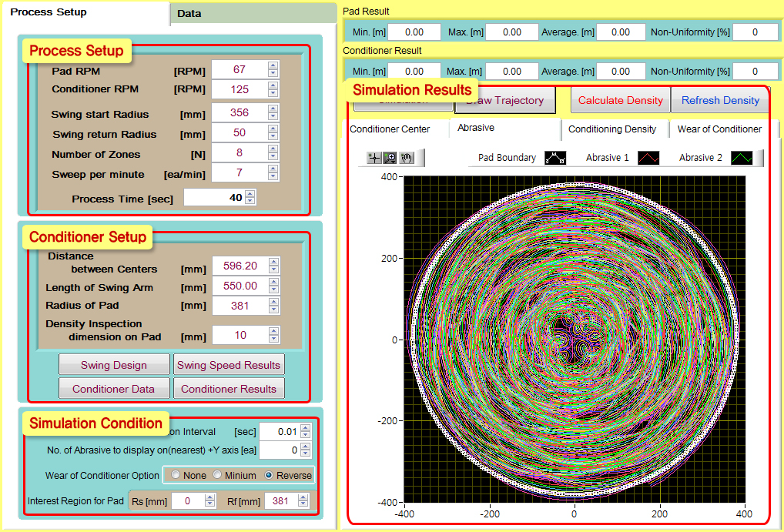The image size is (784, 532).
Task: Click the green Abrasive 2 color swatch
Action: 742,158
